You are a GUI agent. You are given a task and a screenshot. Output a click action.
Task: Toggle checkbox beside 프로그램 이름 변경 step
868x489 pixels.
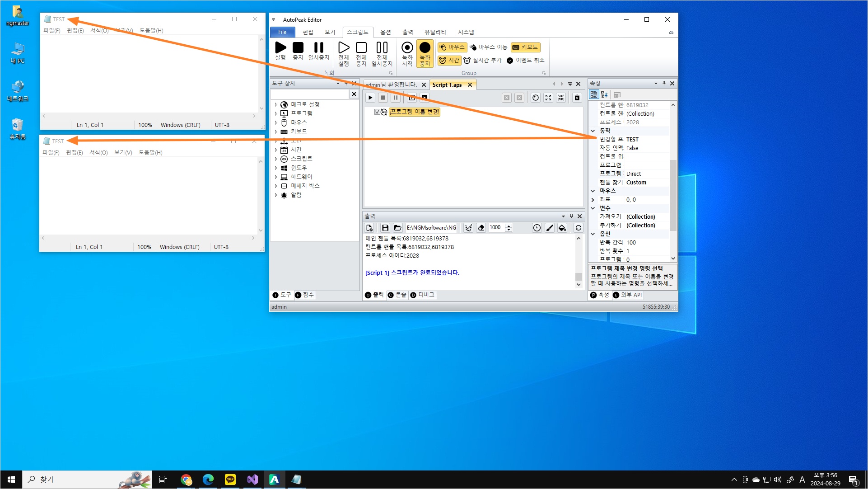[x=377, y=112]
